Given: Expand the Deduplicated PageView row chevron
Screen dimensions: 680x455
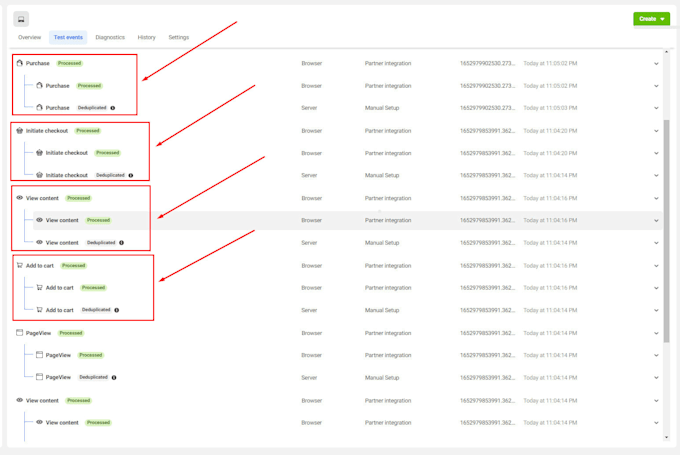Looking at the screenshot, I should [656, 378].
